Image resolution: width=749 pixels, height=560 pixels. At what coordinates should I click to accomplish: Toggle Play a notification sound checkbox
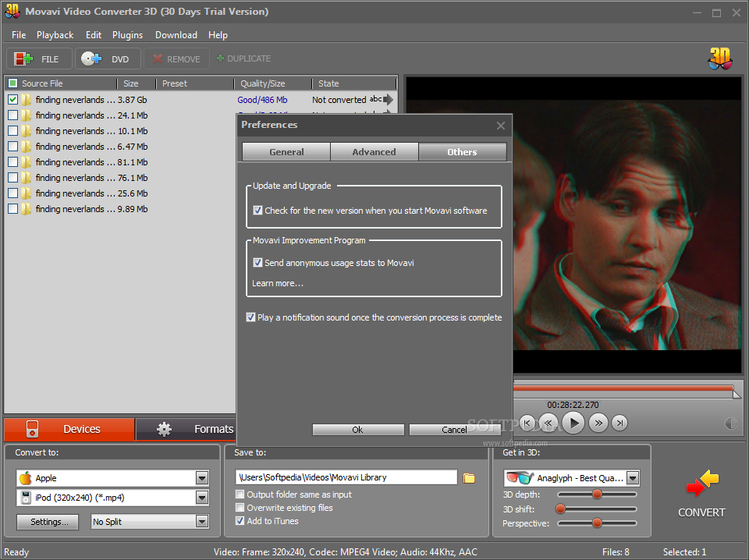coord(250,317)
